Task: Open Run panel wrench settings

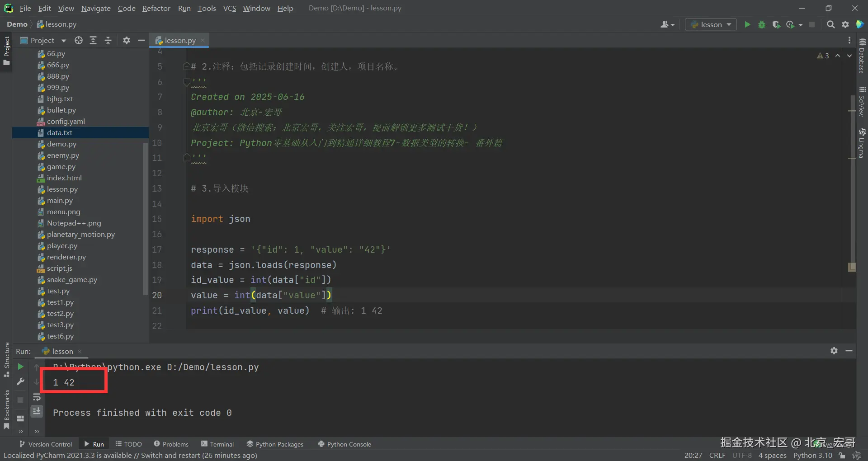Action: [20, 382]
